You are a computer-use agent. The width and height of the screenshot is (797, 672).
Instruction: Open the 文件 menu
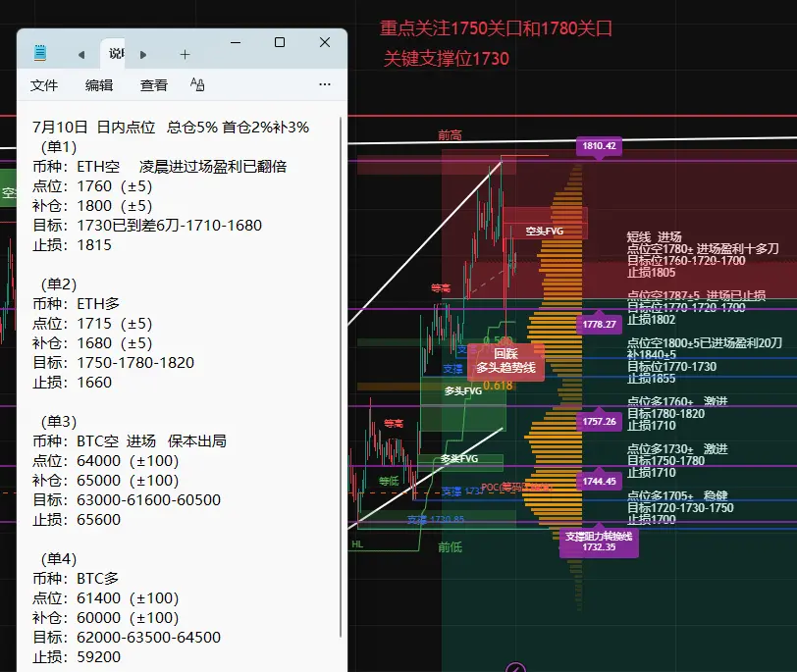click(x=44, y=85)
